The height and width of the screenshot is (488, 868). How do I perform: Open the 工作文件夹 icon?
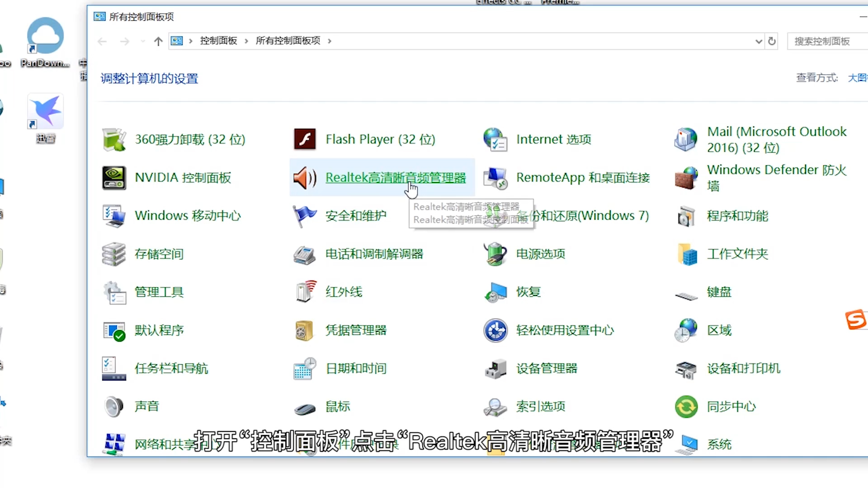pos(687,254)
